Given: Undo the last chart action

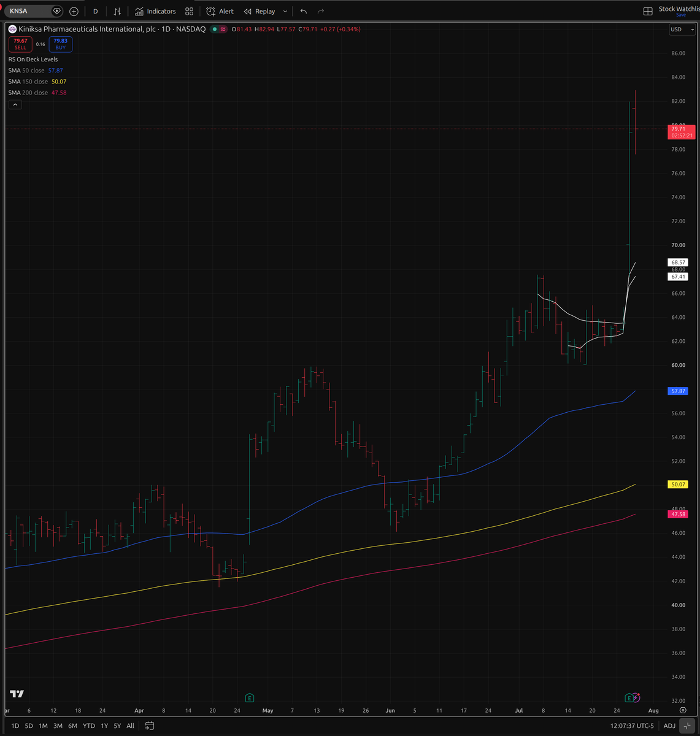Looking at the screenshot, I should click(303, 11).
